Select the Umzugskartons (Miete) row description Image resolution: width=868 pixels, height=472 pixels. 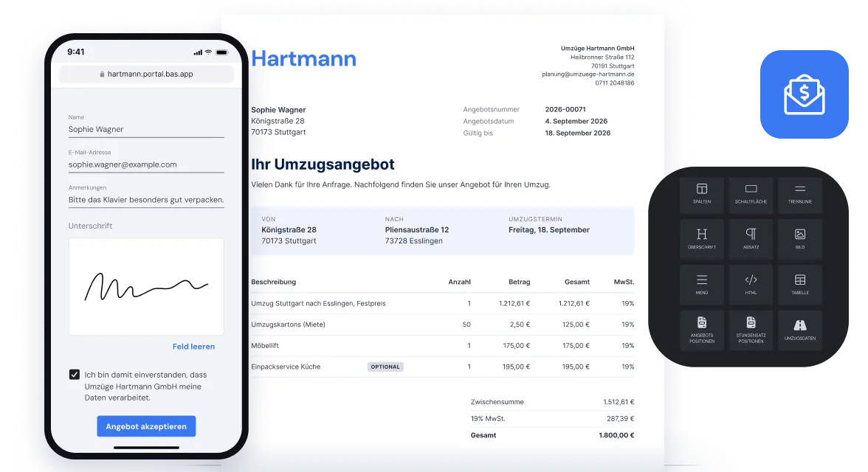289,324
